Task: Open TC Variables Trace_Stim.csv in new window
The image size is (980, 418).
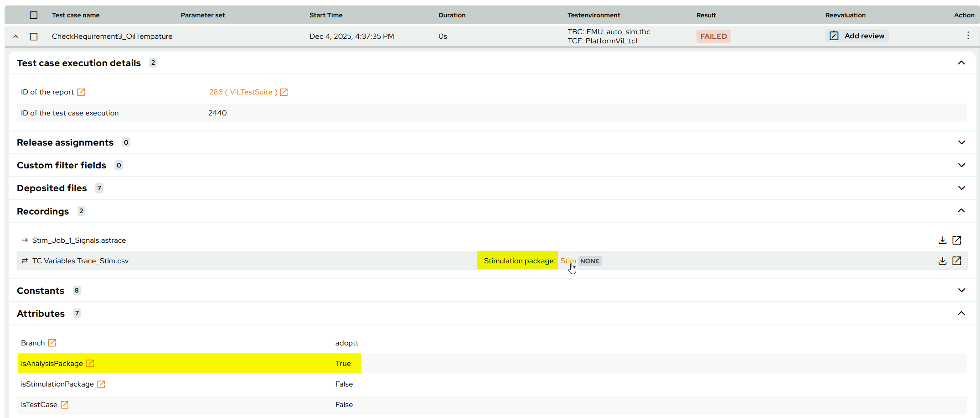Action: click(x=957, y=261)
